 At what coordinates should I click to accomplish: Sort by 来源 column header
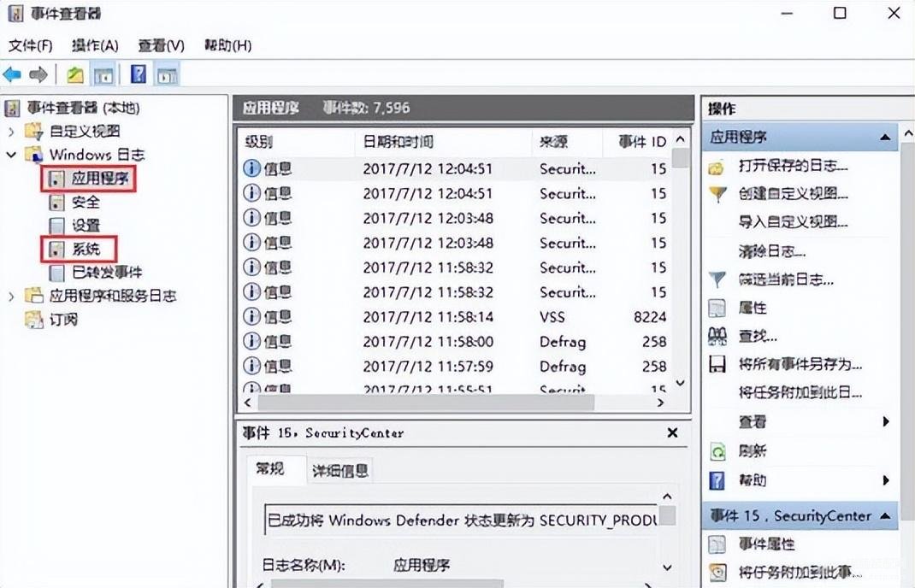tap(567, 142)
